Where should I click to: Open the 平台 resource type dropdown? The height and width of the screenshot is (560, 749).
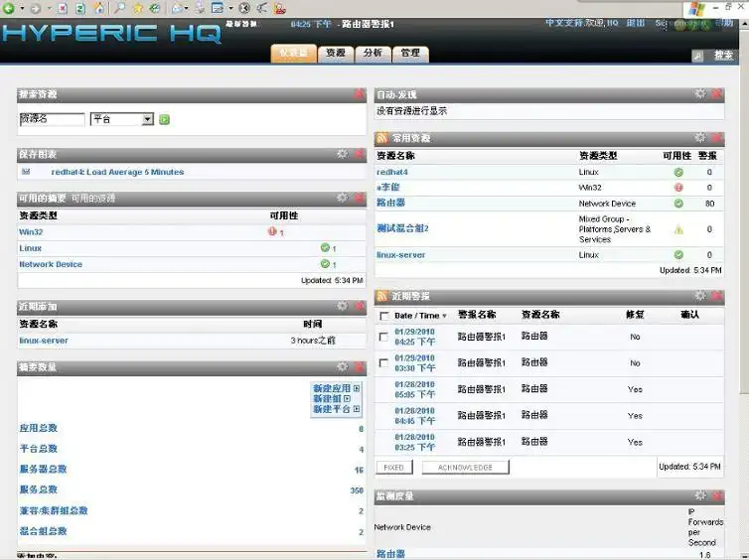coord(148,119)
